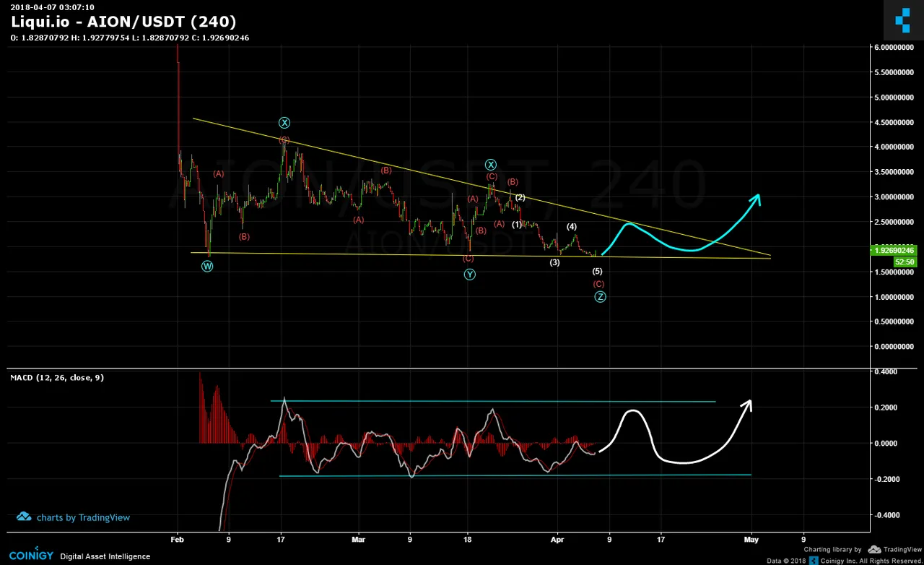Click the 'Charting library by' text
Screen dimensions: 924x565
832,550
